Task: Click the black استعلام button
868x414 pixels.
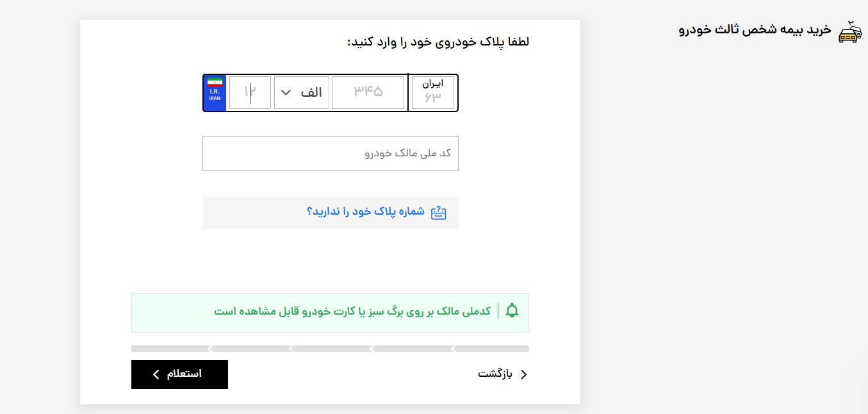Action: pos(179,374)
